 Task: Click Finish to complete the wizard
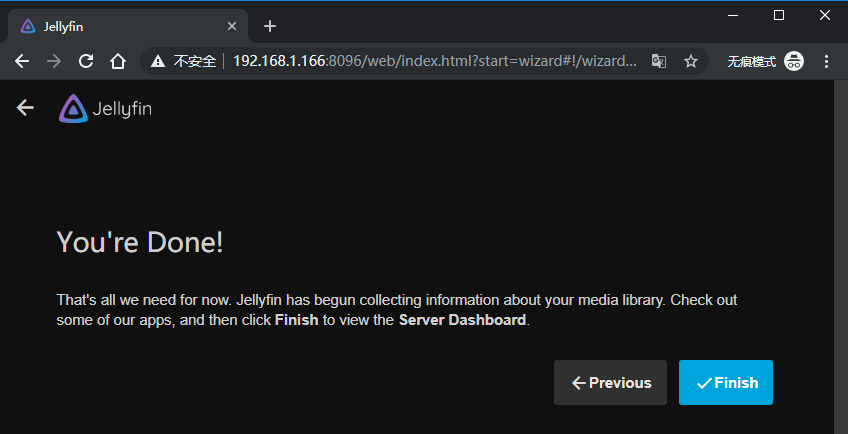tap(726, 383)
